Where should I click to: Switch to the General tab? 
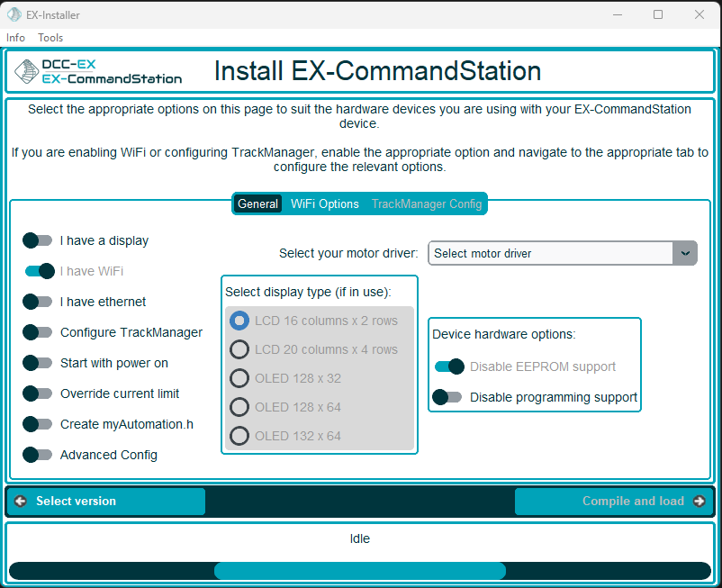257,204
